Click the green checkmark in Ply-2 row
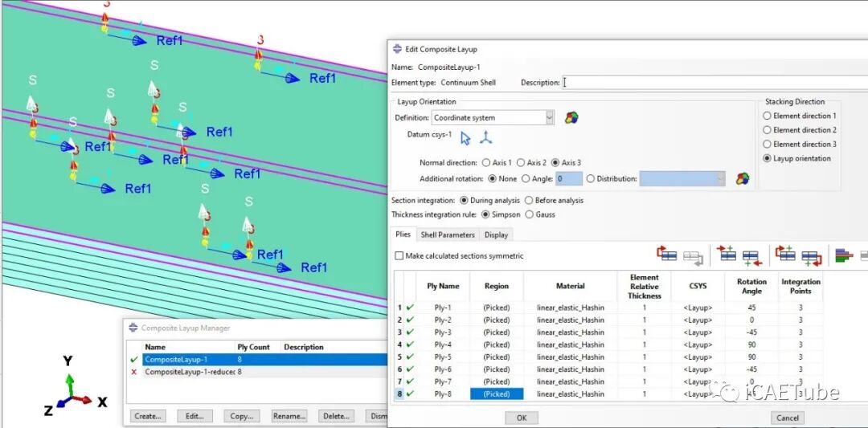 [410, 320]
